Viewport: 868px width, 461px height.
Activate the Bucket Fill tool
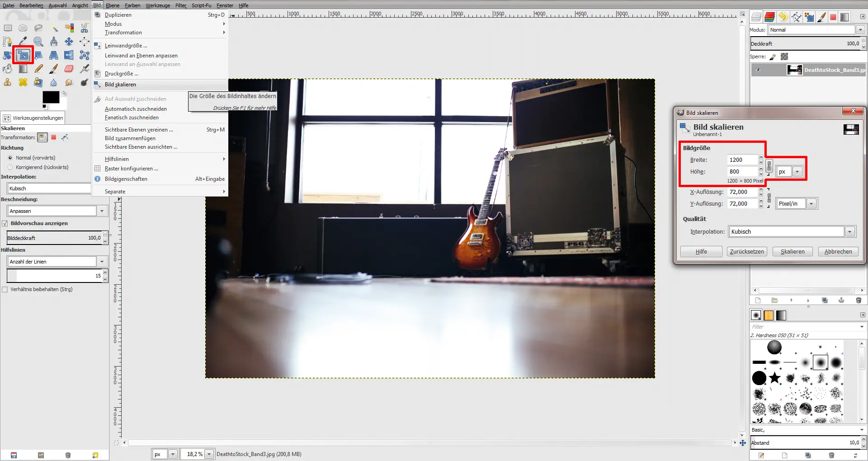[8, 69]
